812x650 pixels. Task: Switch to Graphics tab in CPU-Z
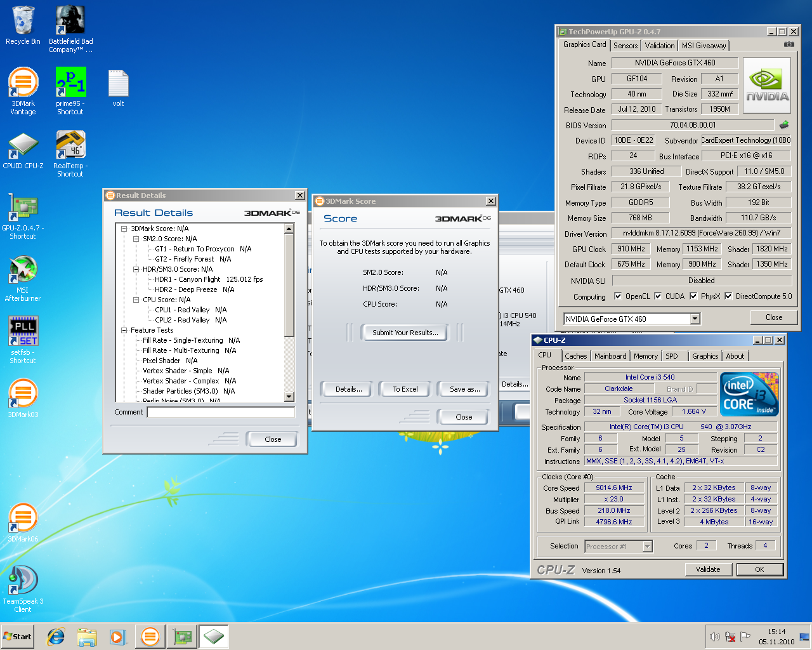pyautogui.click(x=705, y=356)
